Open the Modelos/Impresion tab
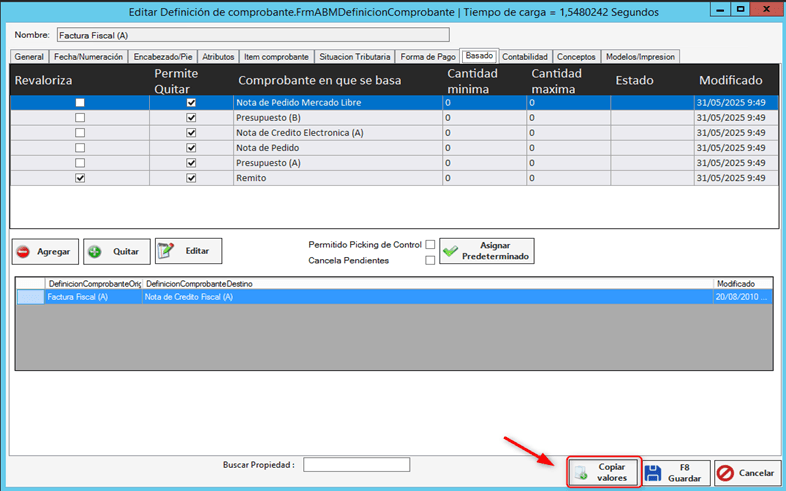 642,57
